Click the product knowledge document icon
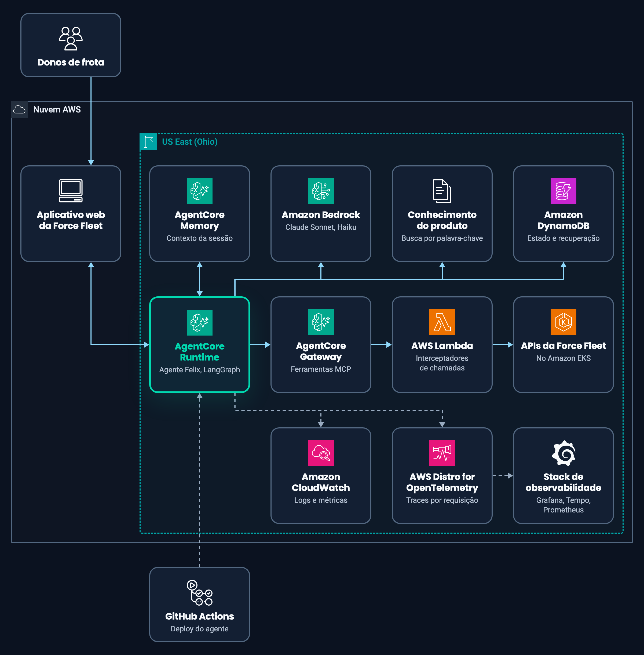This screenshot has width=644, height=655. coord(442,191)
